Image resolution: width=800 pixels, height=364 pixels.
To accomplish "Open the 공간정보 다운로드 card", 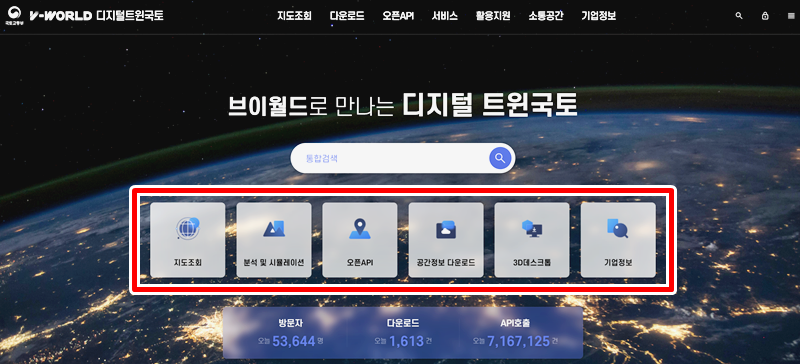I will [x=446, y=240].
